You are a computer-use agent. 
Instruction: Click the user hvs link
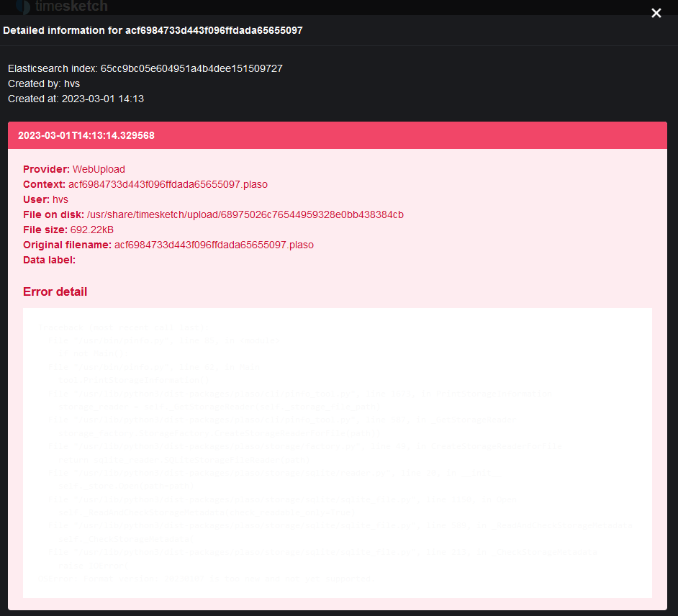click(60, 199)
